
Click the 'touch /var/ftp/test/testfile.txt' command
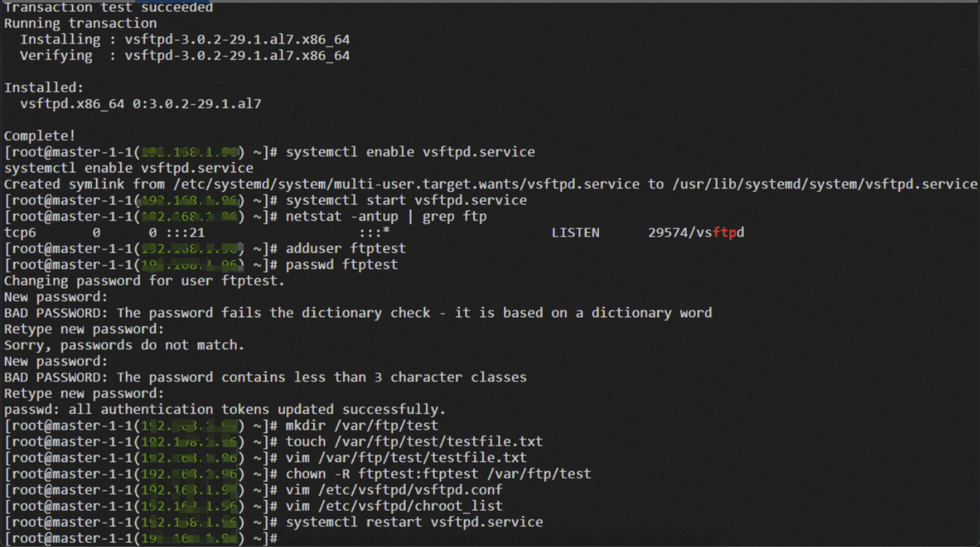(414, 442)
